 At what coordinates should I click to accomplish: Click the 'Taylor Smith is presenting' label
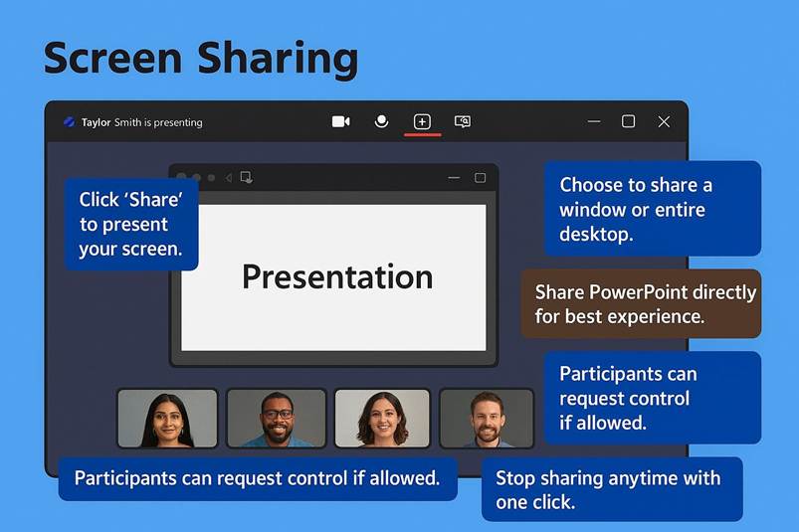(x=141, y=122)
